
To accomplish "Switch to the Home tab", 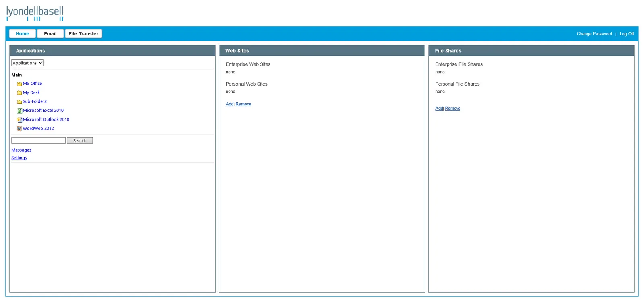I will point(23,34).
